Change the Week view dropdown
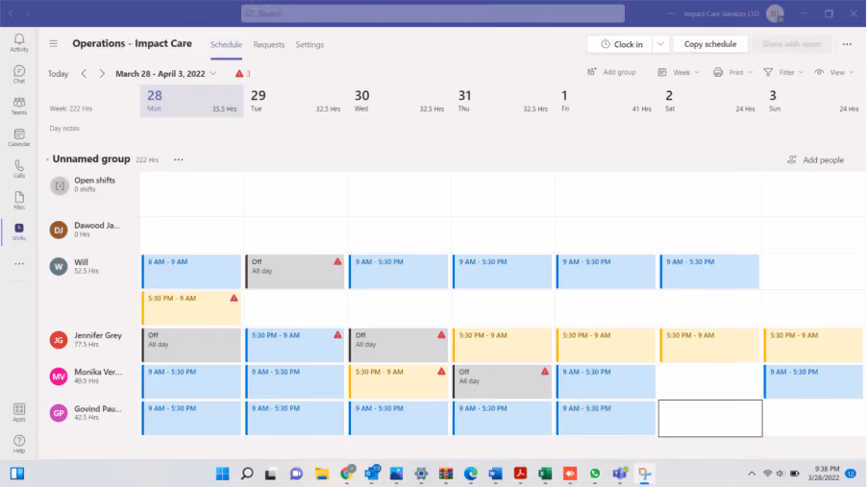This screenshot has height=487, width=868. coord(679,72)
